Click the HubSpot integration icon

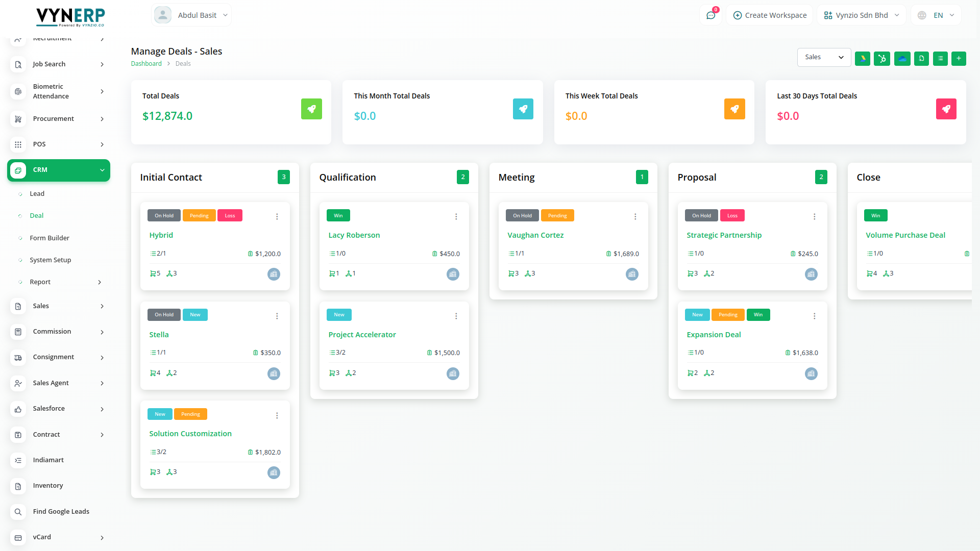pyautogui.click(x=881, y=59)
